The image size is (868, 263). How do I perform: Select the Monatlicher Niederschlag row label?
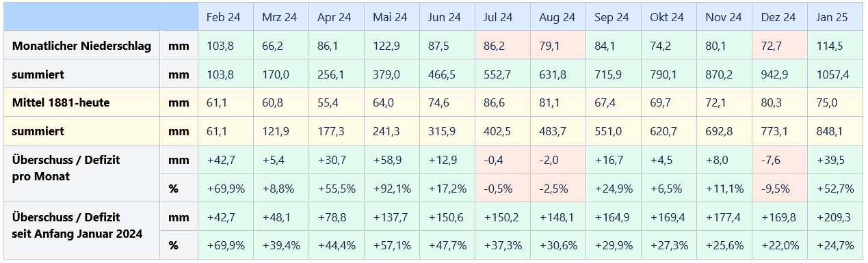click(x=81, y=46)
